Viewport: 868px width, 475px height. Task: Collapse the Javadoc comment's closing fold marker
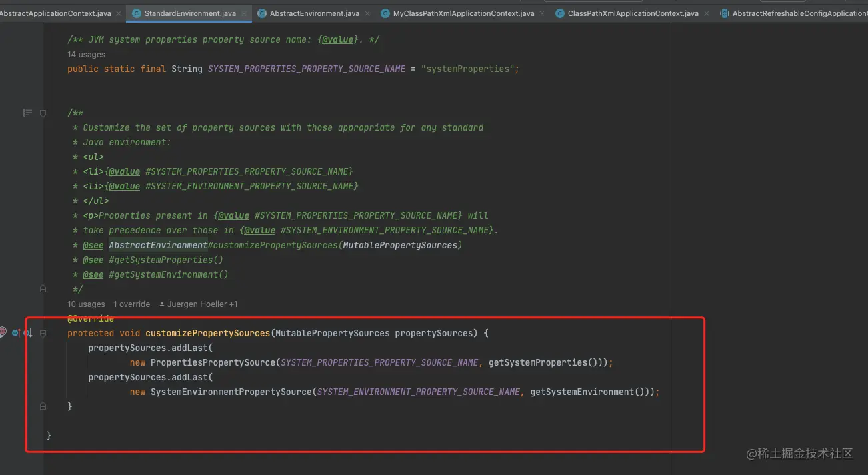(x=43, y=289)
